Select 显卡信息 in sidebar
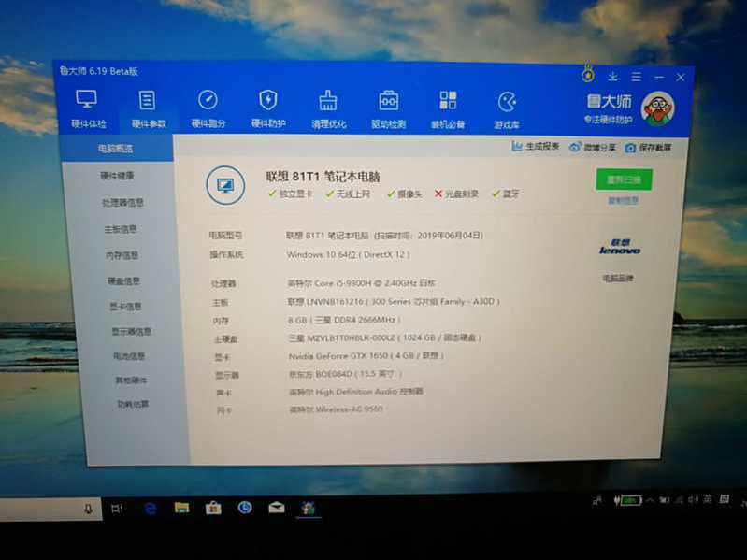This screenshot has height=560, width=747. 126,307
